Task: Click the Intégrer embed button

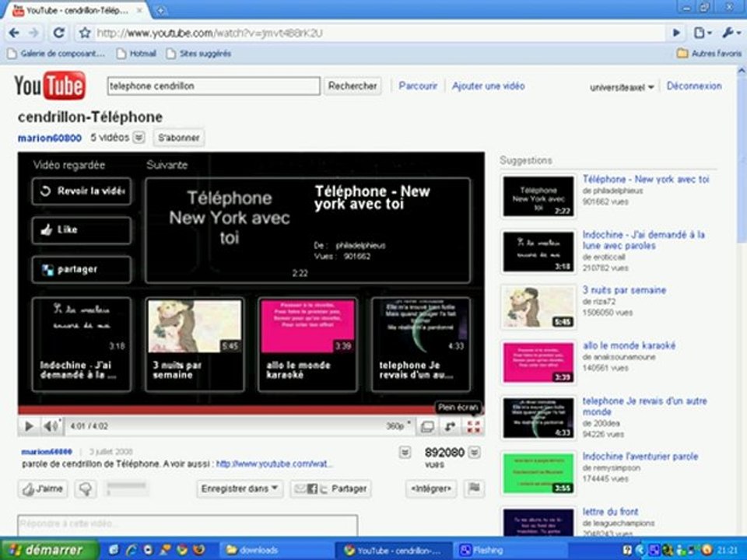Action: (x=431, y=489)
